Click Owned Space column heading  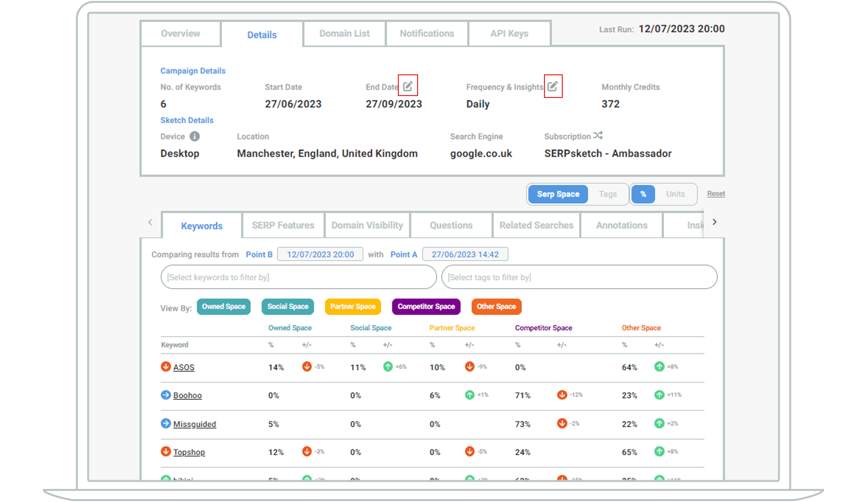(x=290, y=328)
